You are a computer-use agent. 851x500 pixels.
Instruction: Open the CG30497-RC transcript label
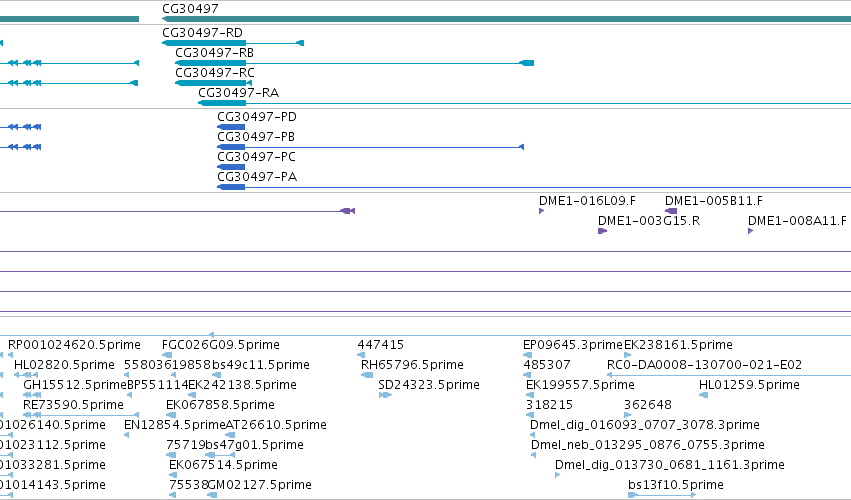click(215, 73)
